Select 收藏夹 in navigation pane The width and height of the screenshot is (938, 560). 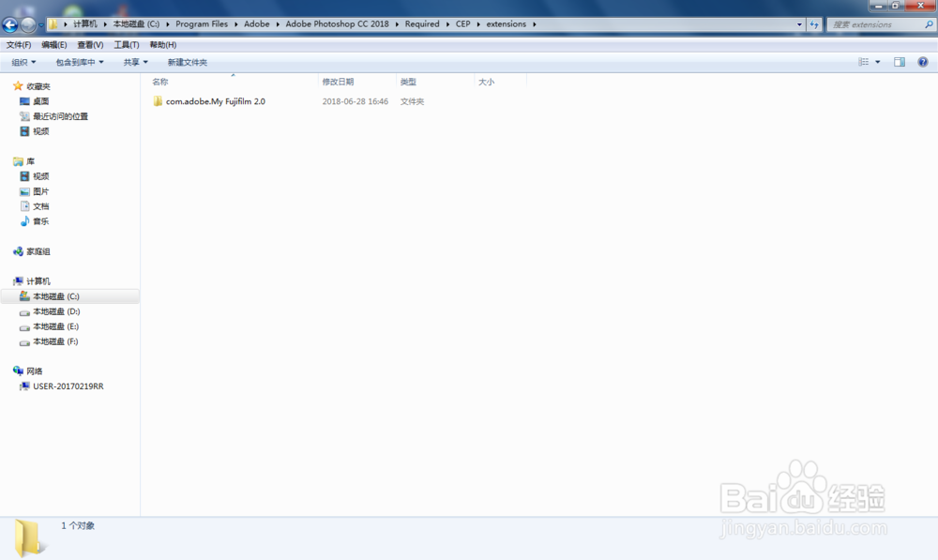coord(38,86)
